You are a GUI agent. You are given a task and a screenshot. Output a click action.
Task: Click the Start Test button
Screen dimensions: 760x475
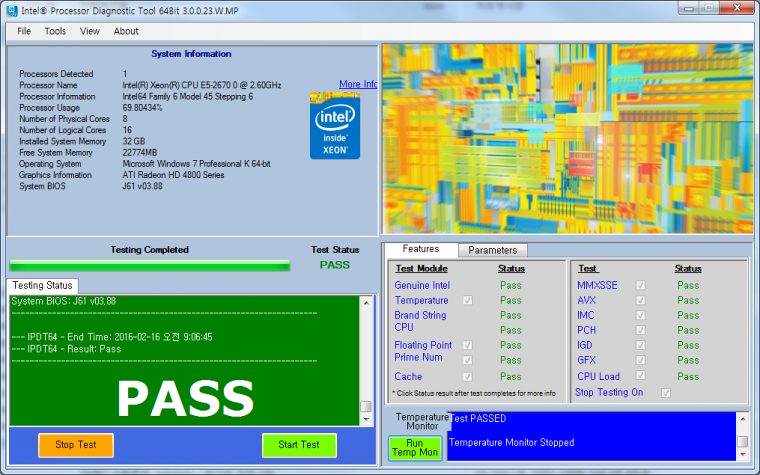point(299,445)
